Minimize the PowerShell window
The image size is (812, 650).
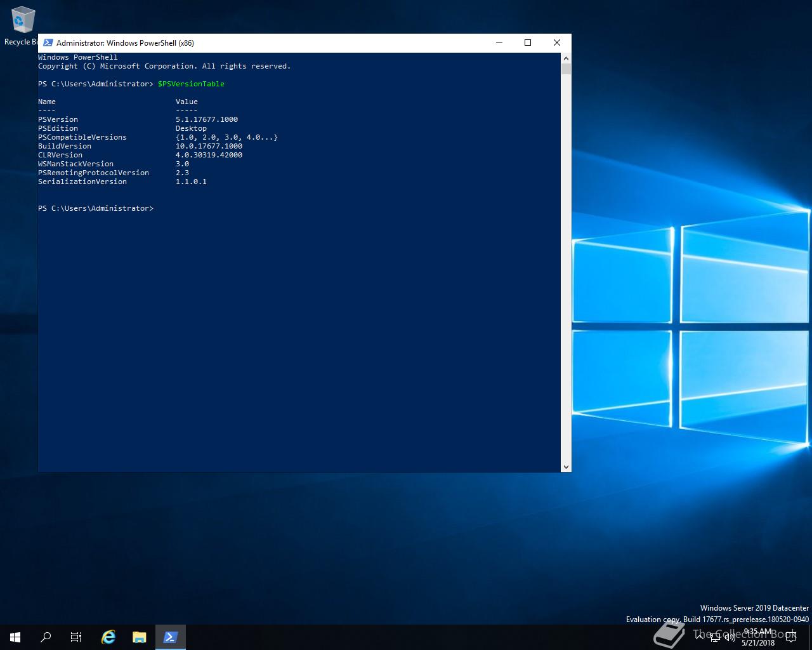pos(499,43)
